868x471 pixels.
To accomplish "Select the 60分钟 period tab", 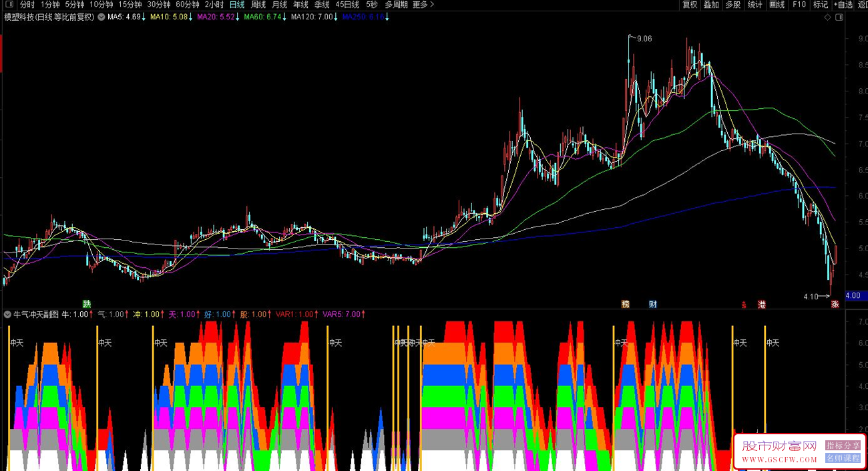I will point(188,5).
